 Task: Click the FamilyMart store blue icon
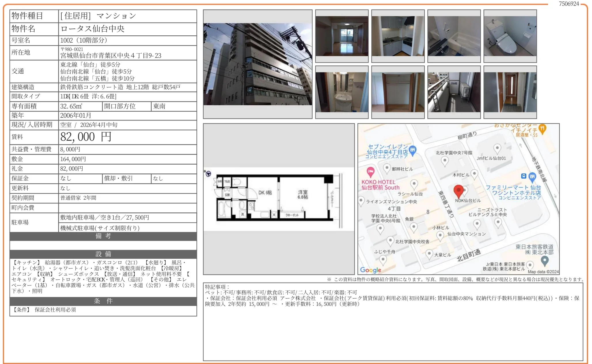(532, 176)
